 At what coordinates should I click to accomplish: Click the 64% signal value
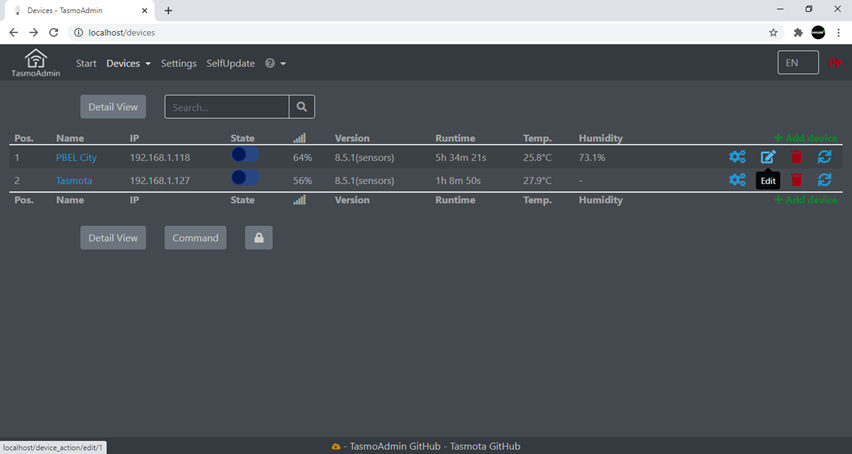coord(303,157)
